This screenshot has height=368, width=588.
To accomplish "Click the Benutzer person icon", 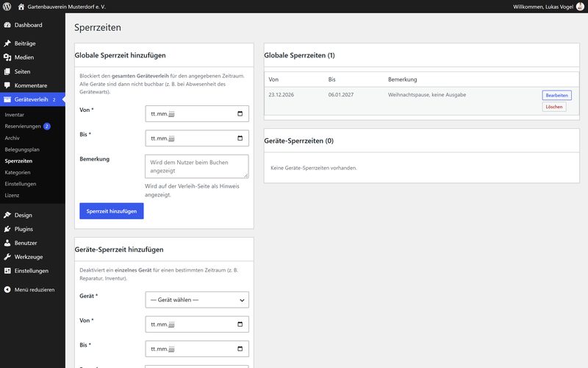I will [x=7, y=243].
